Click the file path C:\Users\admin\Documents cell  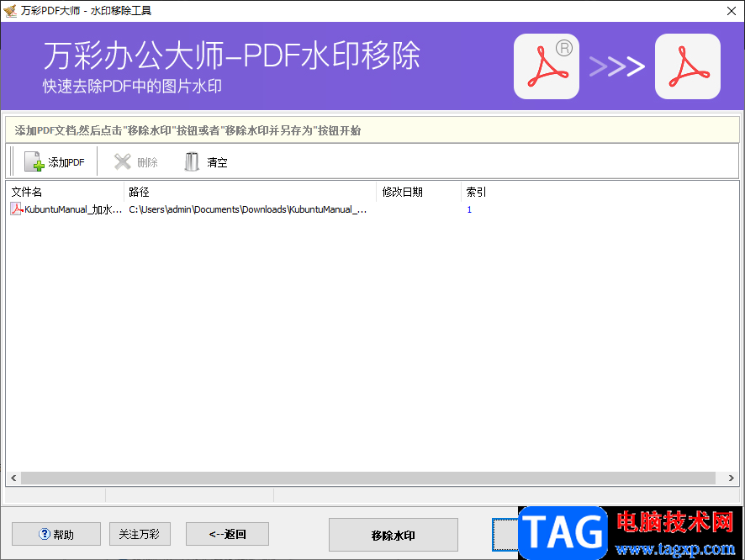247,209
